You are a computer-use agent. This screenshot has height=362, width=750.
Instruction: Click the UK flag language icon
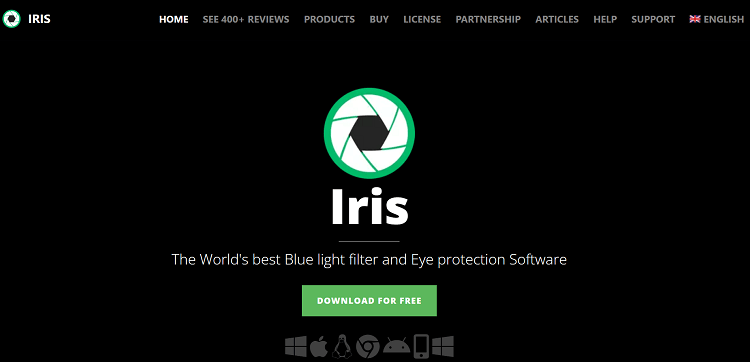[695, 19]
